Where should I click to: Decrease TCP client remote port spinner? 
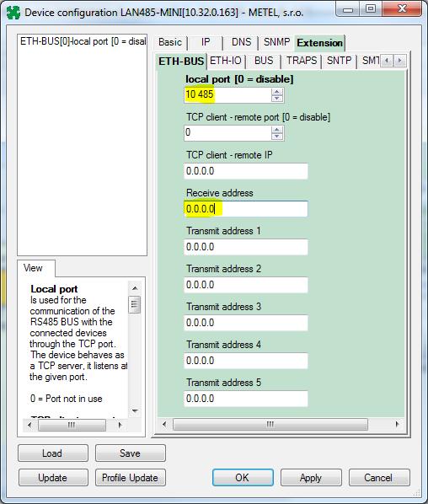pos(277,137)
